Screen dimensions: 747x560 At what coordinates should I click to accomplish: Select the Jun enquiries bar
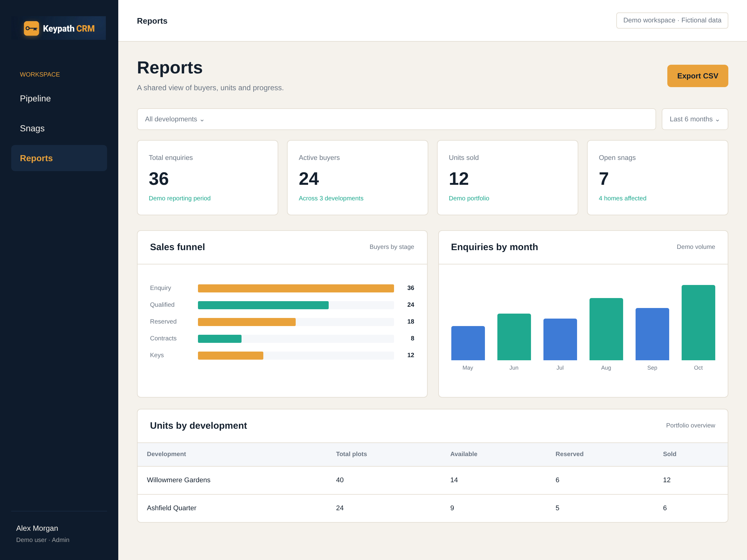(x=514, y=337)
